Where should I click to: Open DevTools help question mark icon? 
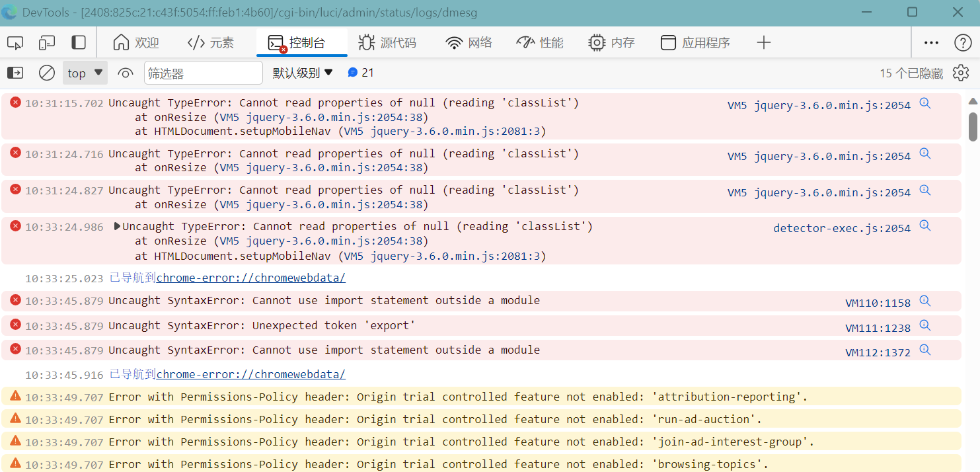coord(962,43)
